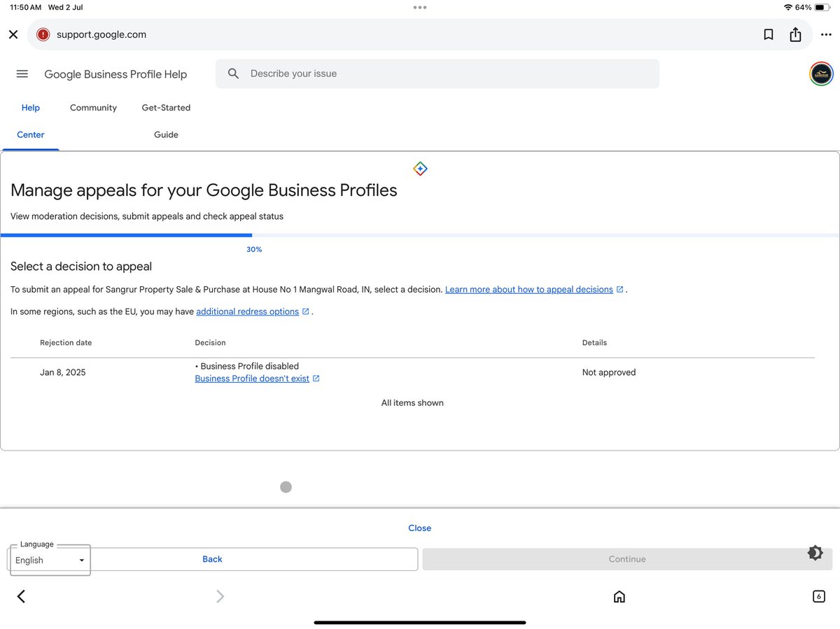Open the Google account avatar

tap(821, 73)
